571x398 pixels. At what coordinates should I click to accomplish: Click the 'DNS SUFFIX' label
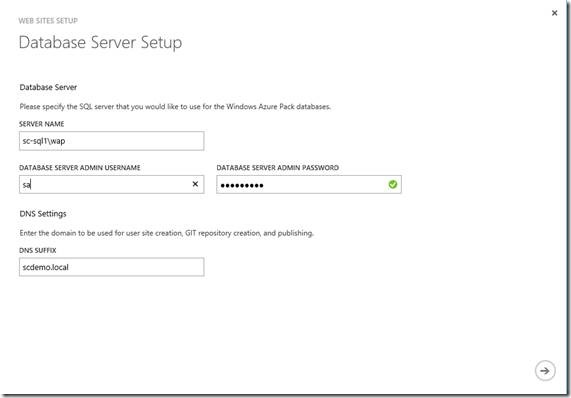38,251
